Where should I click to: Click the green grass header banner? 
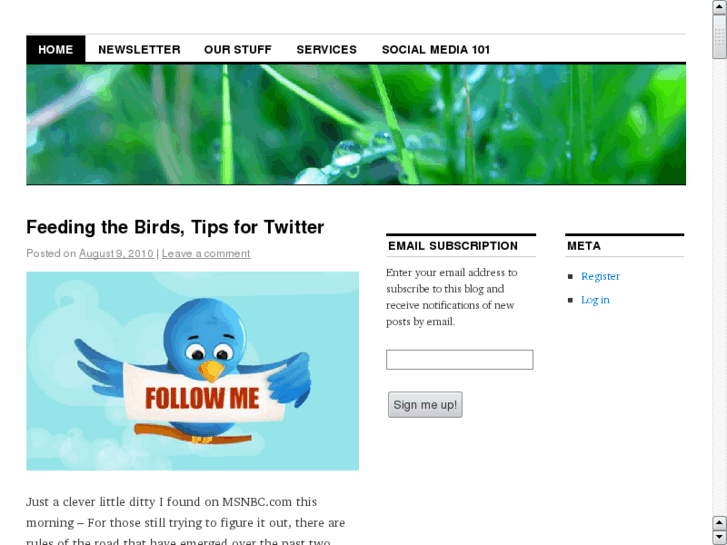(x=356, y=124)
